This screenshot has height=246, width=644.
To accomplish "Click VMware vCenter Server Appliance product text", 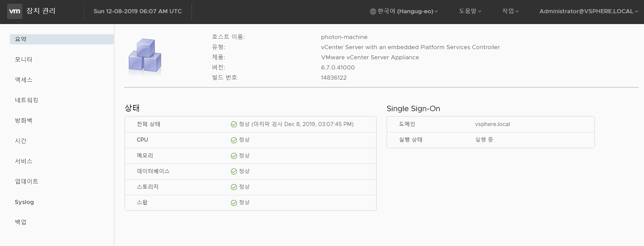I will pyautogui.click(x=370, y=57).
